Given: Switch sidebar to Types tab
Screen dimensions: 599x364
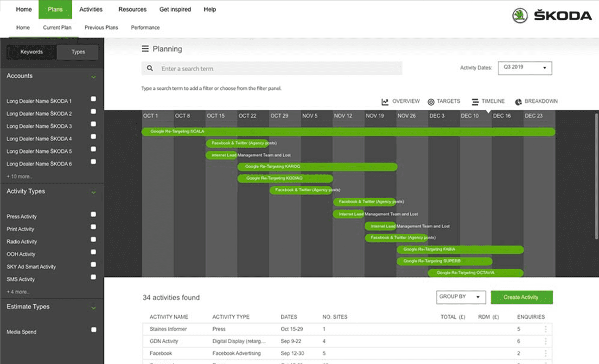Looking at the screenshot, I should coord(78,52).
